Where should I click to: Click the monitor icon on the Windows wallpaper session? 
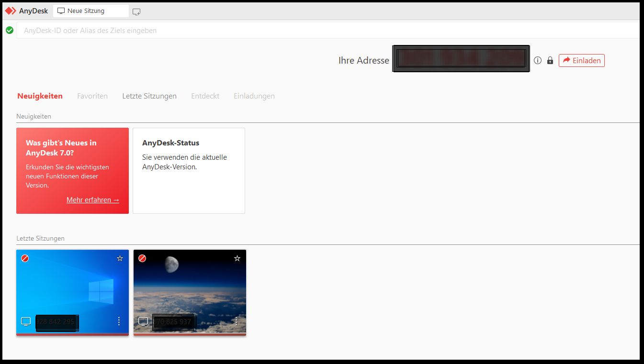pyautogui.click(x=26, y=321)
